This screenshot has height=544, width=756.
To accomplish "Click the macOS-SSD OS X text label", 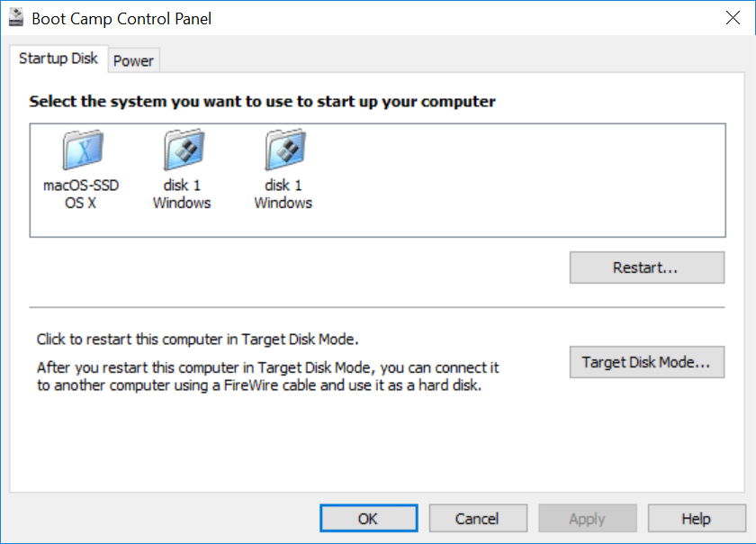I will point(81,194).
